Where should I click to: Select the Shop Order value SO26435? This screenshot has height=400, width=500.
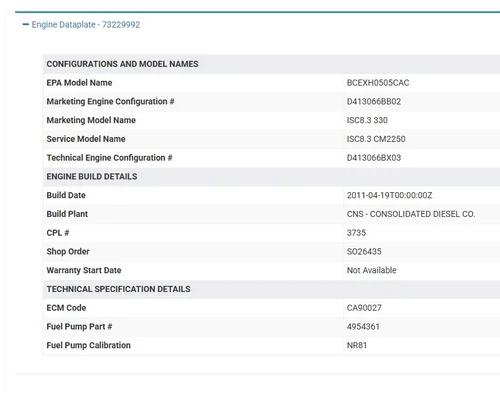(364, 251)
